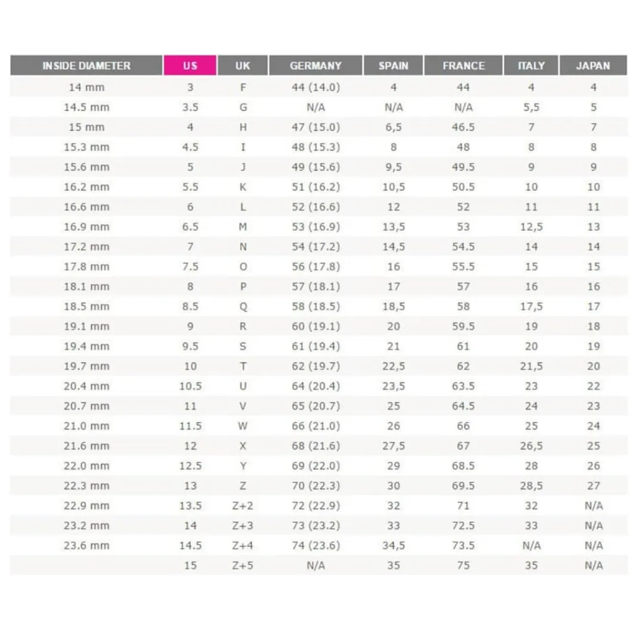Click the ITALY column header
The width and height of the screenshot is (644, 644).
[x=531, y=66]
